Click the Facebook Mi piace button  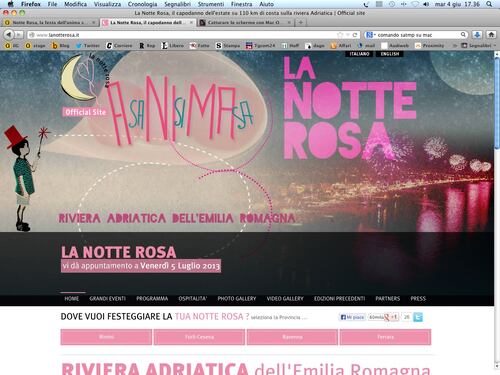click(x=352, y=317)
